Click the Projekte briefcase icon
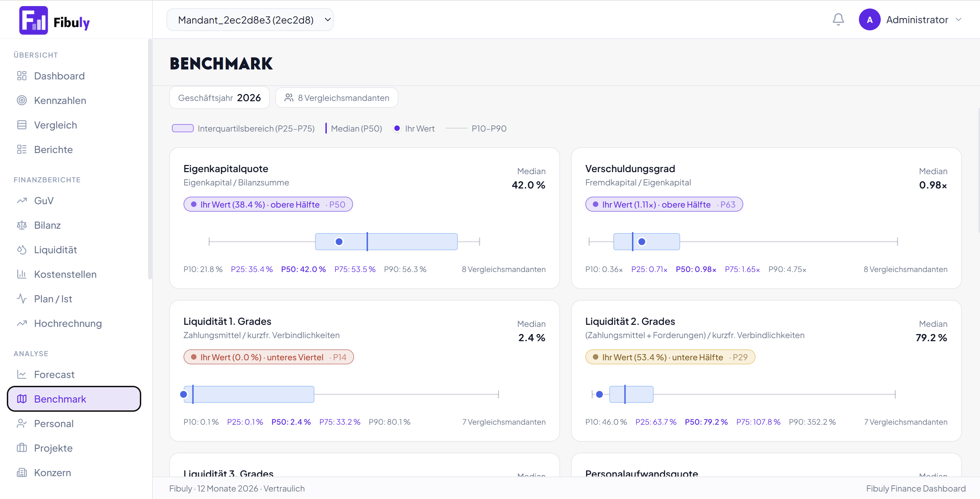Screen dimensions: 980x499 [22, 448]
